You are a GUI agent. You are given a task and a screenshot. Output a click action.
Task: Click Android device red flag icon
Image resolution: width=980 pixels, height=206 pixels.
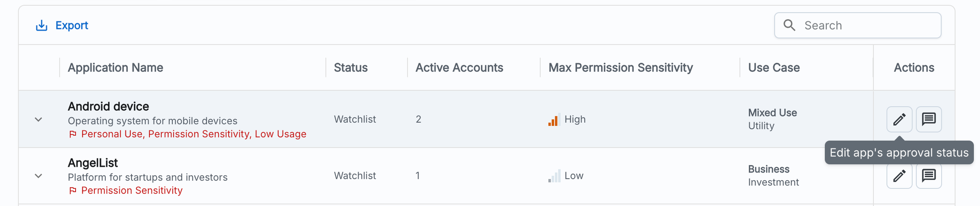[x=73, y=135]
